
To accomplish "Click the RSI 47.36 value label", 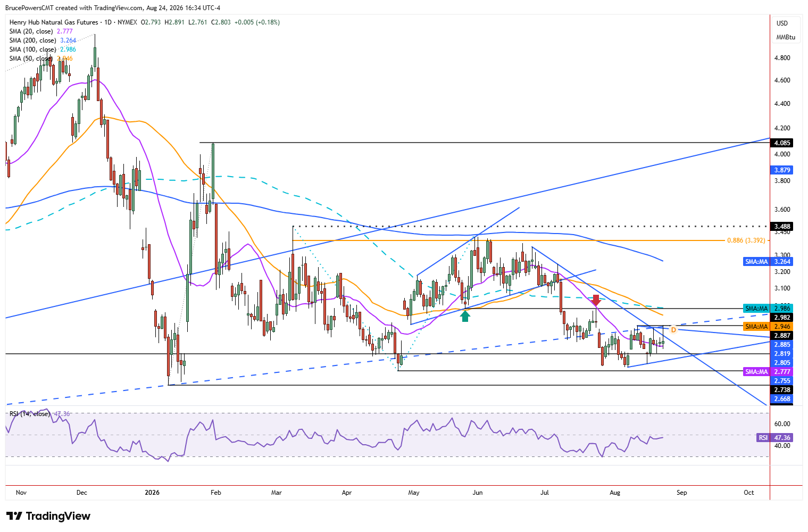I will click(x=774, y=438).
